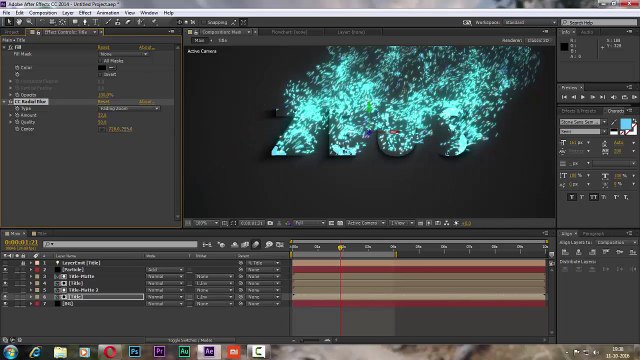Open the Graph Editor in timeline
Image resolution: width=640 pixels, height=360 pixels.
pos(280,244)
